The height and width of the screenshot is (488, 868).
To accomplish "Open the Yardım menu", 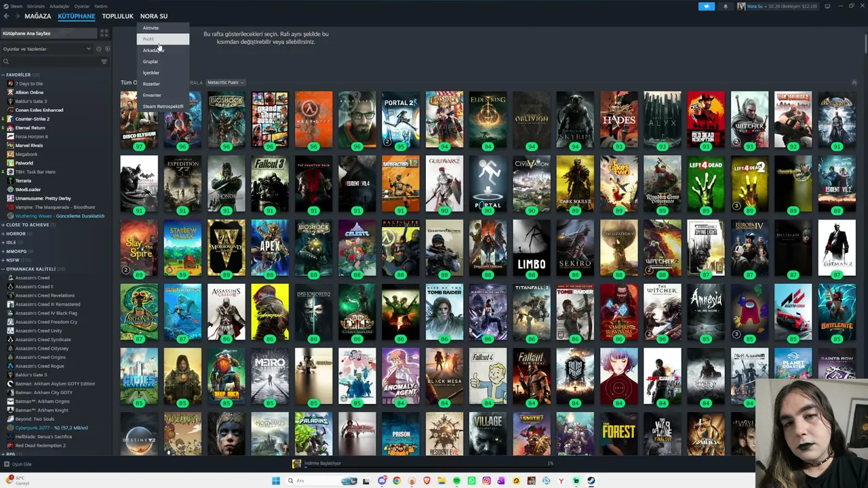I will (100, 6).
